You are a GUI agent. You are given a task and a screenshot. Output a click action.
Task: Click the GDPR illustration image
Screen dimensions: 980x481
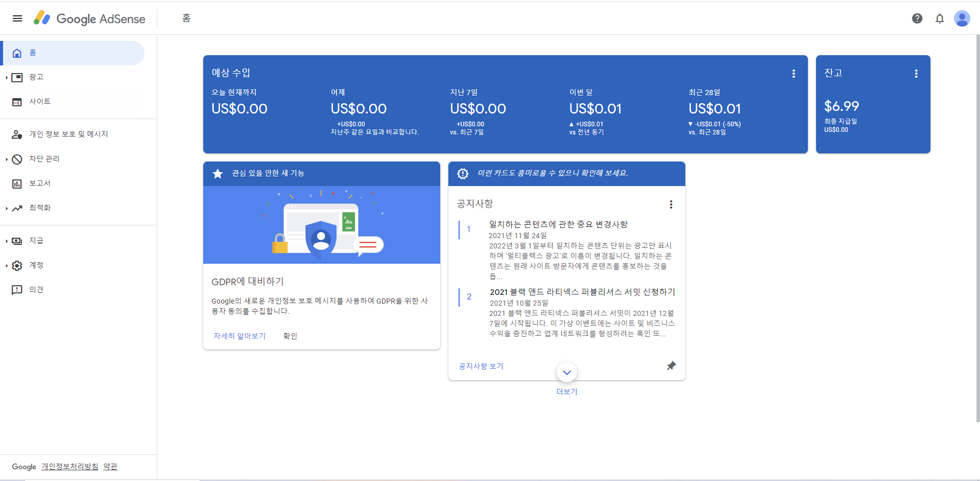(x=322, y=225)
